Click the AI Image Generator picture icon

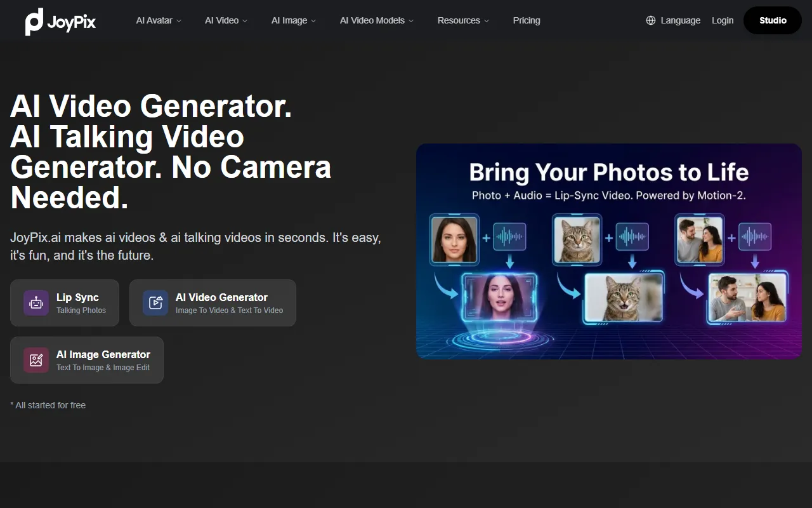(x=36, y=360)
